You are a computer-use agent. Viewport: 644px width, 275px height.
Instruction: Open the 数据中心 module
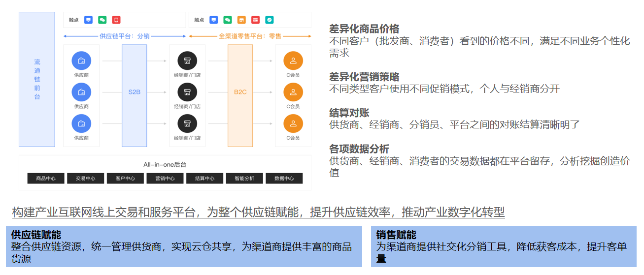pos(284,179)
